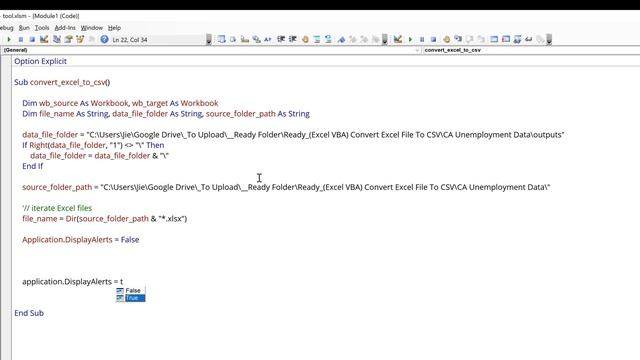Click the Comment Block icon
The image size is (640, 360).
[x=317, y=40]
